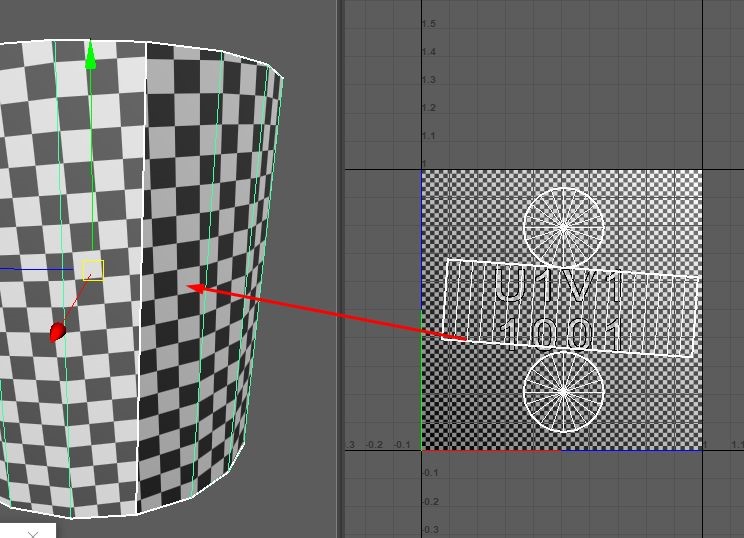Image resolution: width=744 pixels, height=538 pixels.
Task: Click the yellow center manipulator square
Action: pyautogui.click(x=93, y=270)
